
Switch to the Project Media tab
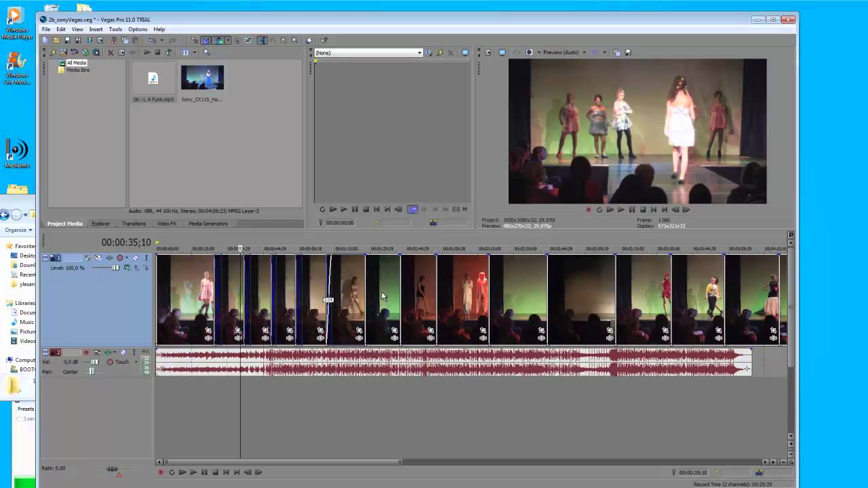click(64, 224)
